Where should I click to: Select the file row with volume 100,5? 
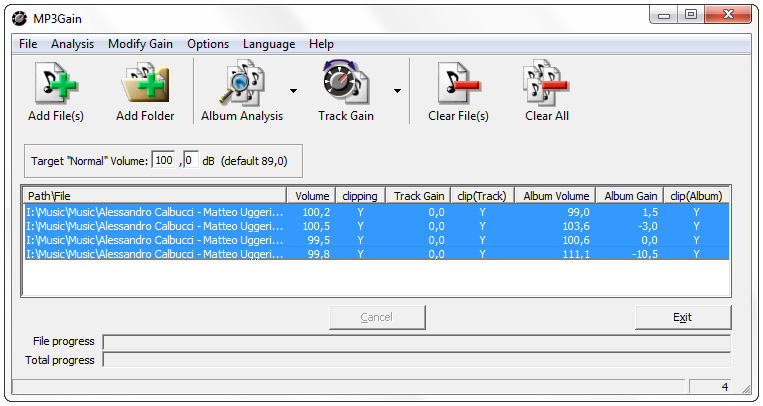[x=155, y=226]
